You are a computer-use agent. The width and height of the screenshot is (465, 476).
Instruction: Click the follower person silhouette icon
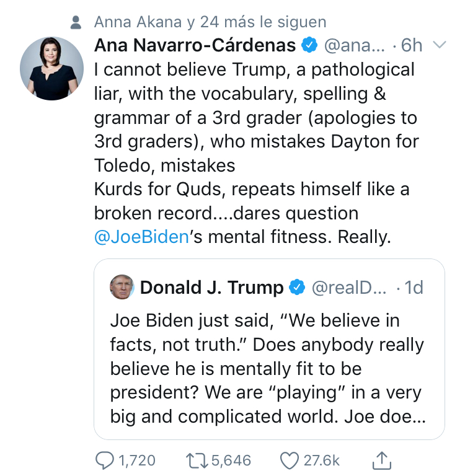76,22
